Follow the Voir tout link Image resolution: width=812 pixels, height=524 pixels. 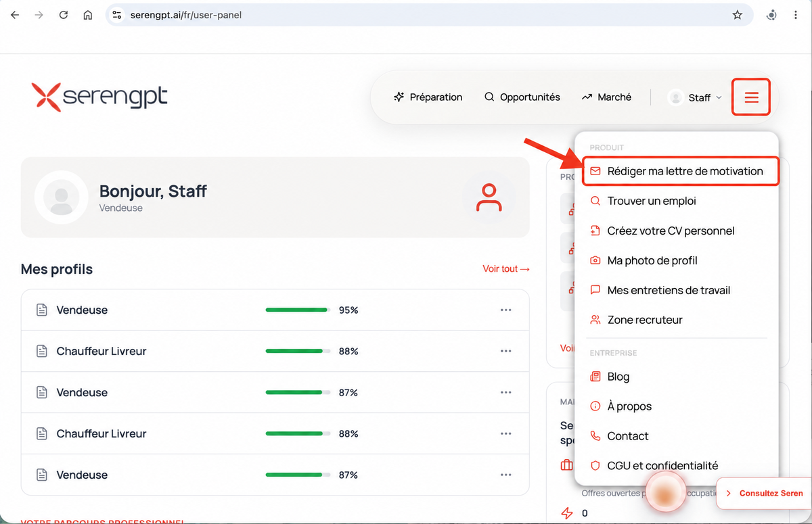pos(505,268)
